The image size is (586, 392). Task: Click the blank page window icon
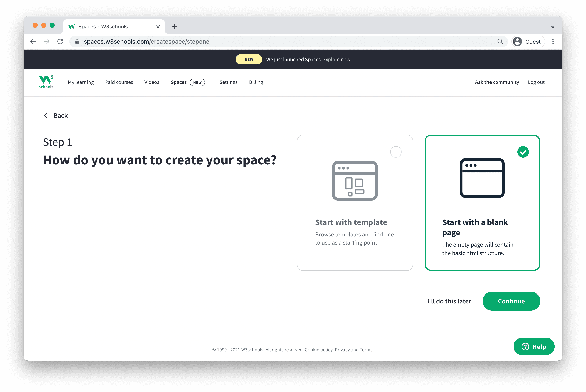pyautogui.click(x=482, y=178)
